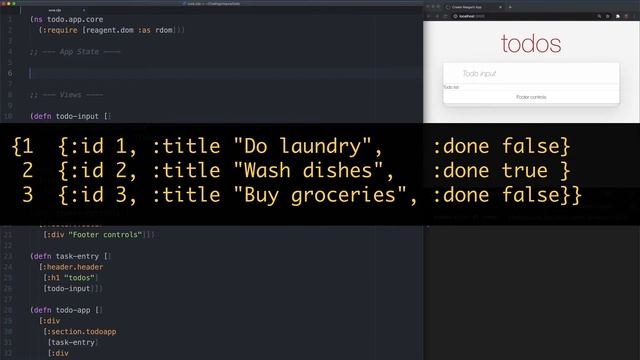Go back in the browser
640x360 pixels.
click(x=429, y=16)
